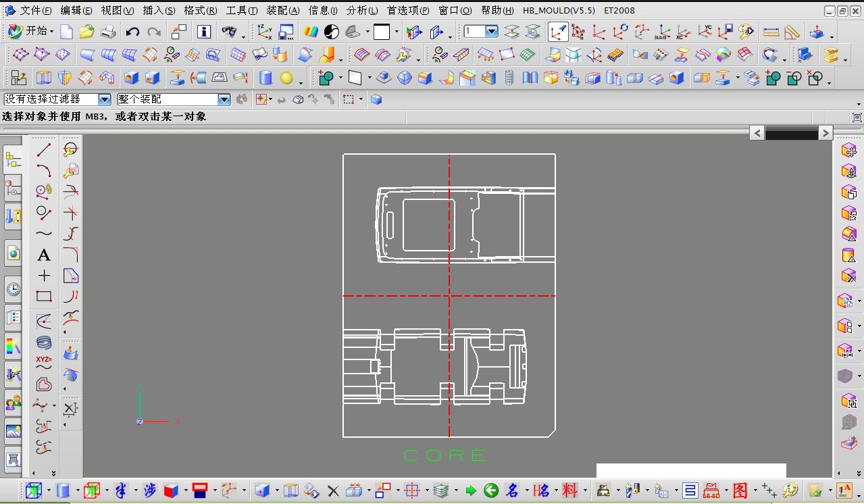Click the Helix spiral curve tool
The width and height of the screenshot is (864, 504).
(x=44, y=343)
